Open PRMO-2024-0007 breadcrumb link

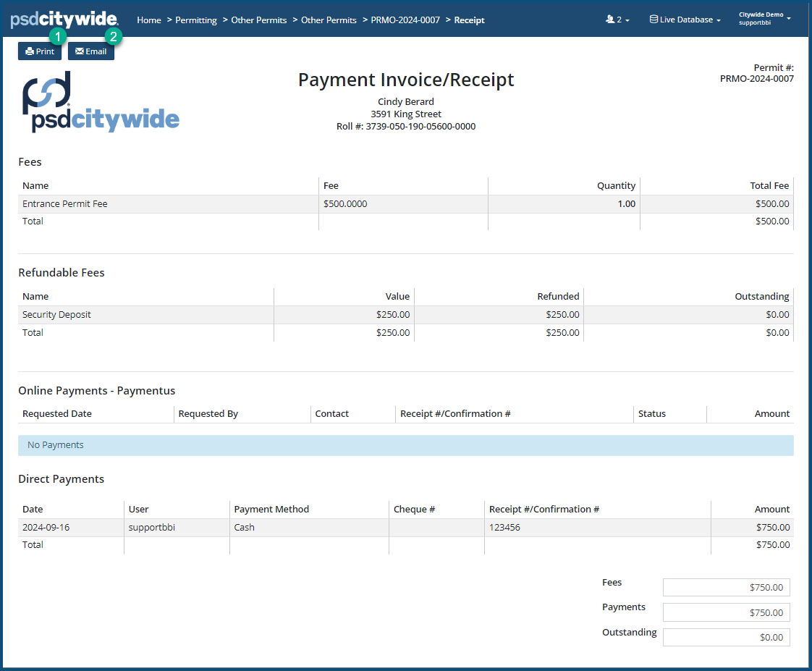(405, 20)
